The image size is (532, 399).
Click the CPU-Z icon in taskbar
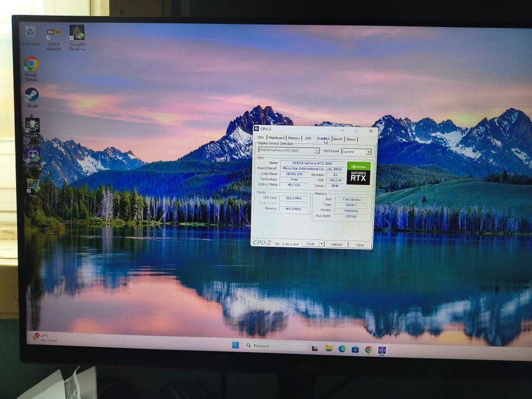click(381, 350)
